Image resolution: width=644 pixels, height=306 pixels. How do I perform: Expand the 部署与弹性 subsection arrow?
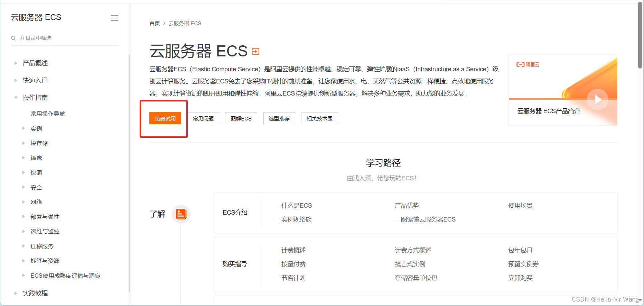24,217
